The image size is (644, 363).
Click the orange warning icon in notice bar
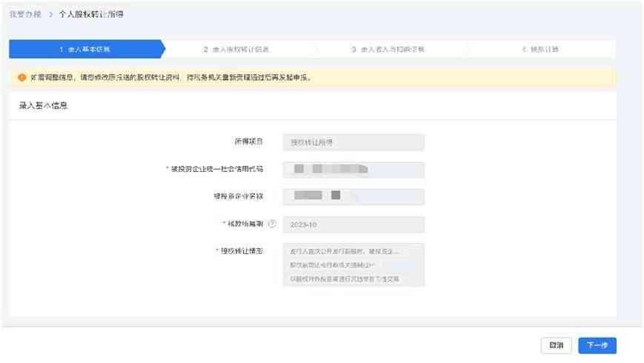click(x=22, y=77)
